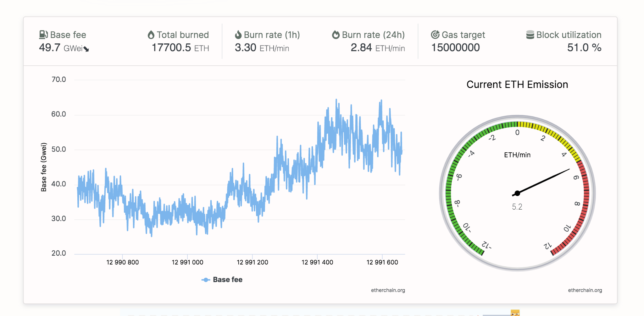Click the Base fee header label
The width and height of the screenshot is (644, 316).
[68, 35]
